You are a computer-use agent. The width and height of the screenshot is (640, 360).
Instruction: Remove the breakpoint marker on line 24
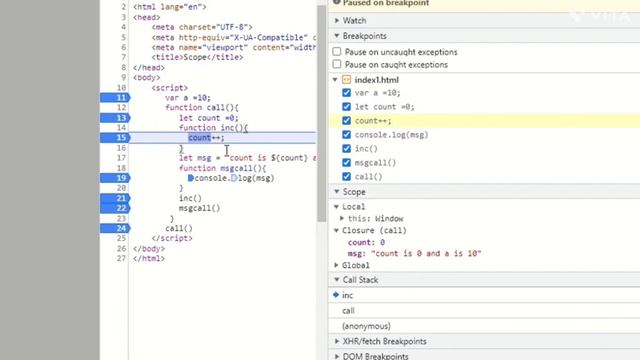tap(116, 228)
